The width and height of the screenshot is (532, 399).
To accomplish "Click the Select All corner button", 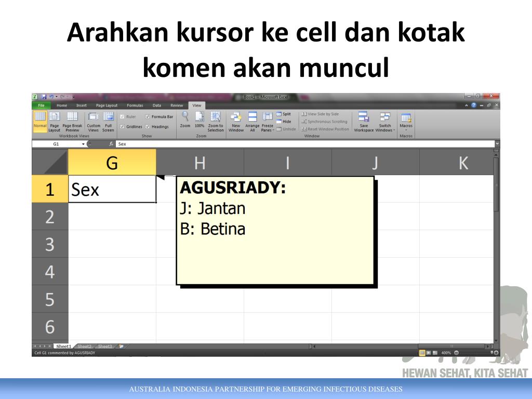I will tap(50, 162).
